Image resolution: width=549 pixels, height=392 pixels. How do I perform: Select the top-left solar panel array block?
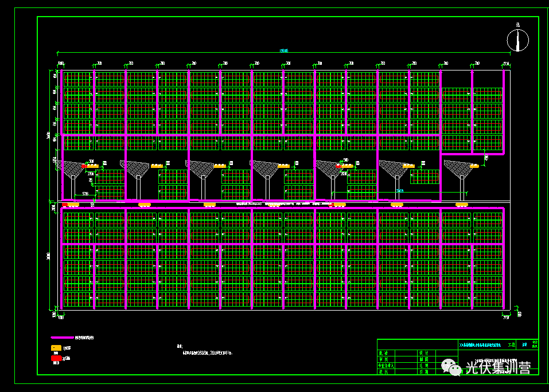click(x=79, y=79)
